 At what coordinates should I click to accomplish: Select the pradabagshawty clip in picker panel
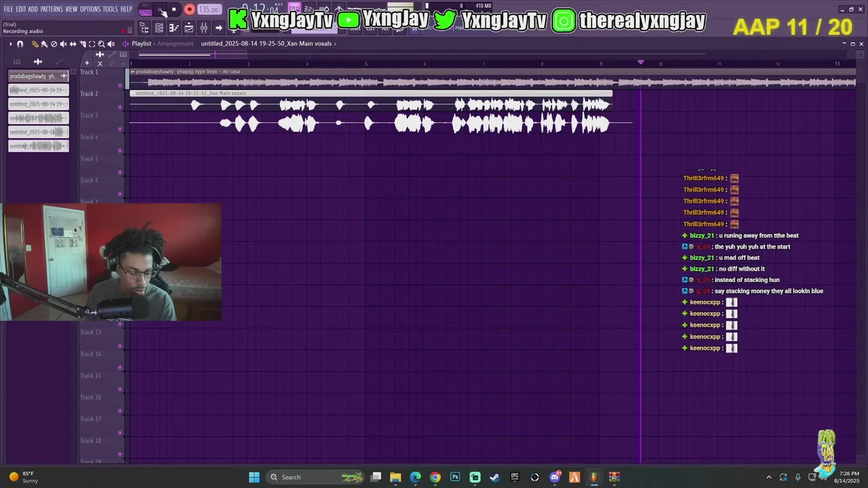(x=38, y=76)
